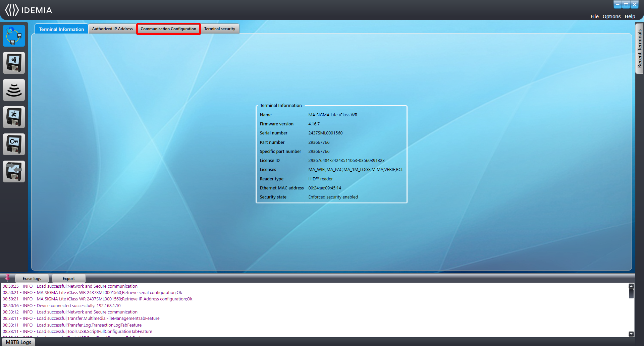644x346 pixels.
Task: Click the name value MA SIGMA Lite iClass WR
Action: coord(333,115)
